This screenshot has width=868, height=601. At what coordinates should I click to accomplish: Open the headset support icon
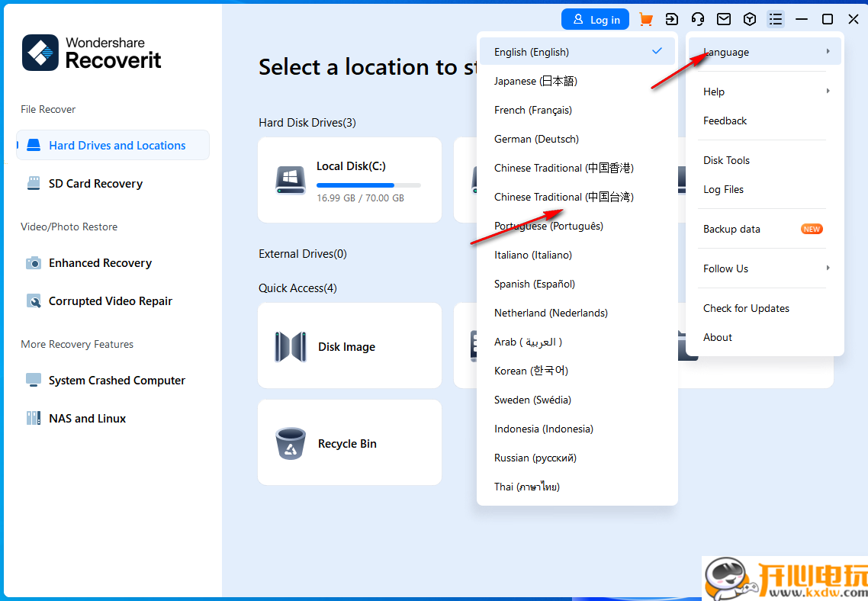(698, 19)
